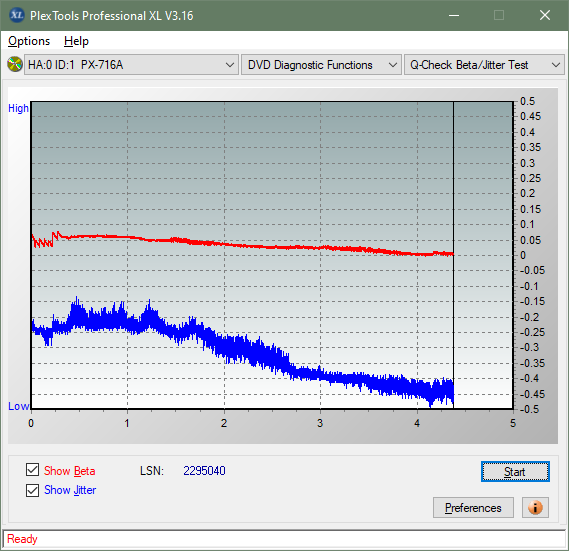Image resolution: width=569 pixels, height=551 pixels.
Task: Minimize the PlexTools window
Action: pos(454,16)
